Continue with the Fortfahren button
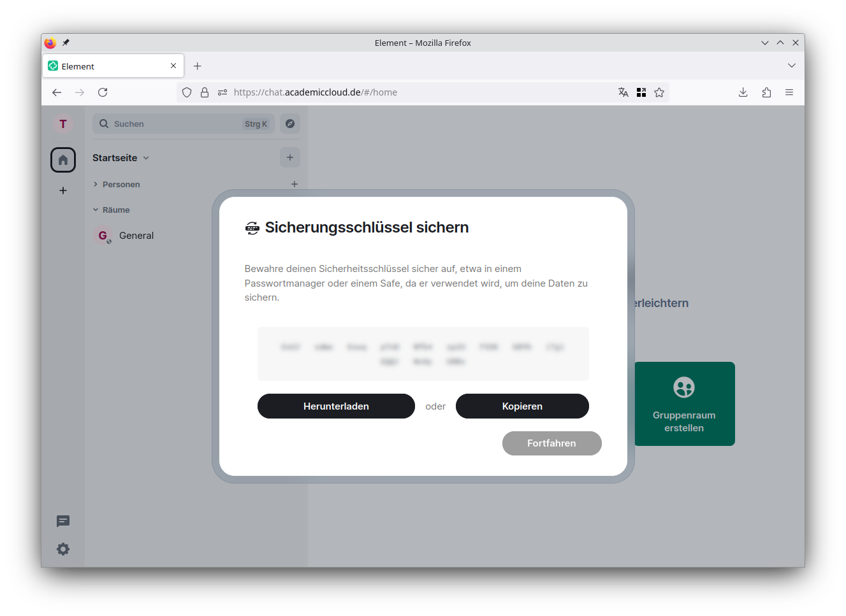 tap(551, 443)
